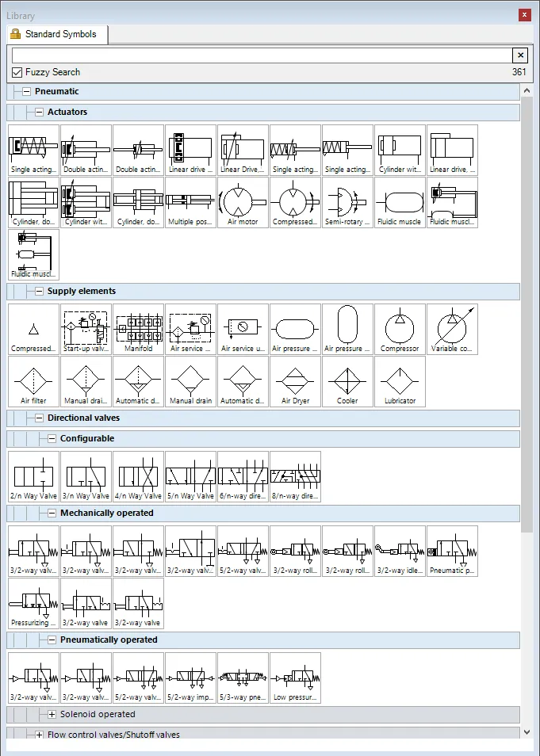Disable the Fuzzy Search checkbox
540x756 pixels.
17,72
